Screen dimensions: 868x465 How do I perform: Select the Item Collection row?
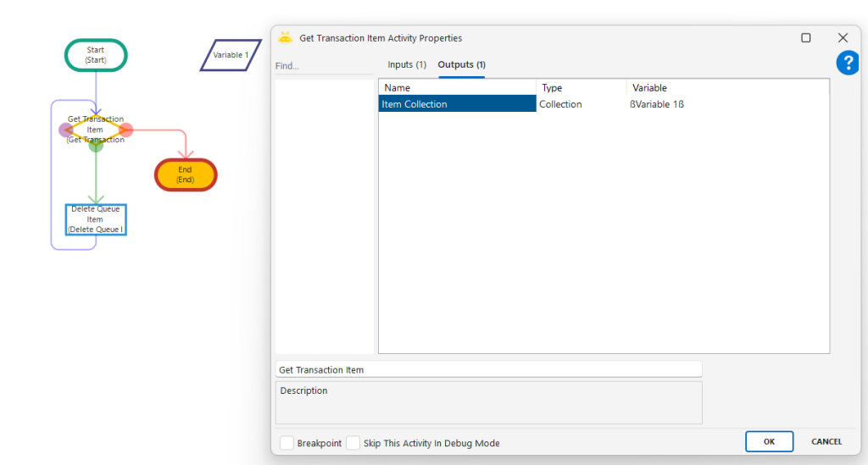click(458, 104)
